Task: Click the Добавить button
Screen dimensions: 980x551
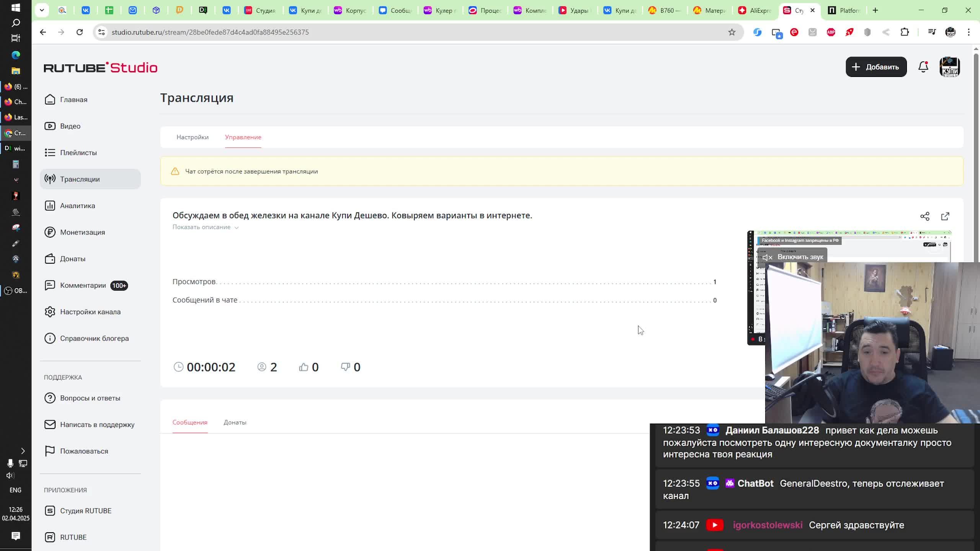Action: (x=876, y=67)
